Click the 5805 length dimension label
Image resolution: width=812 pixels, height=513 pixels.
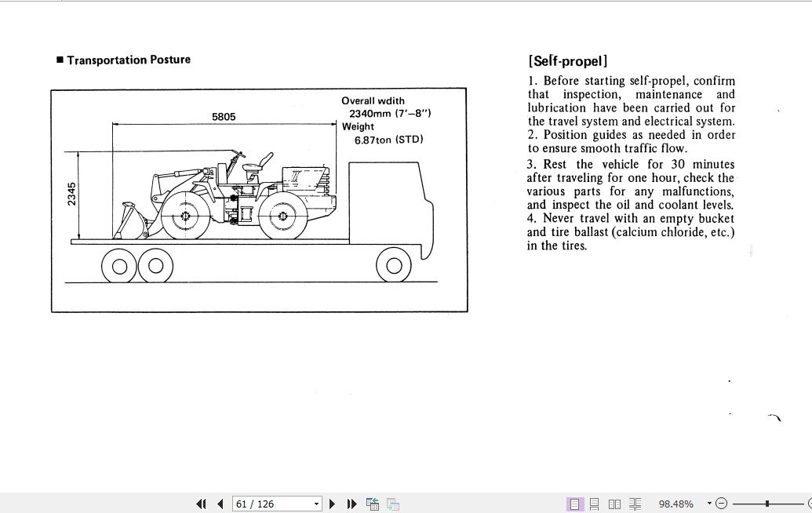(224, 116)
